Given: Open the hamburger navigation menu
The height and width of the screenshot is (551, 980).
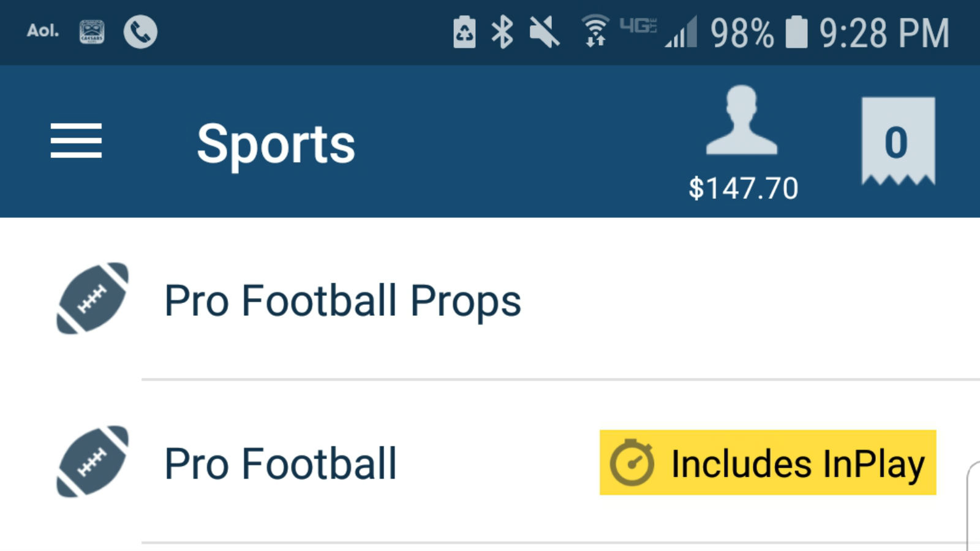Looking at the screenshot, I should pos(76,141).
